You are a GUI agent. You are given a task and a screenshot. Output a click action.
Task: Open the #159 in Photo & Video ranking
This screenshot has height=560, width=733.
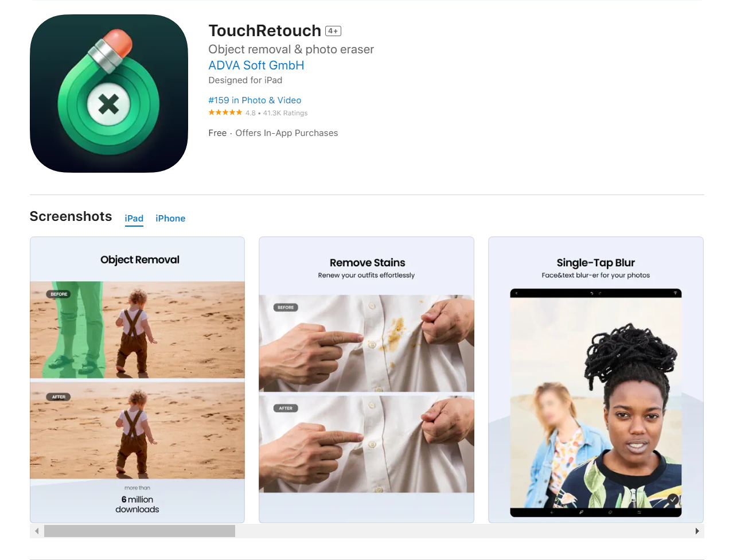pyautogui.click(x=255, y=100)
